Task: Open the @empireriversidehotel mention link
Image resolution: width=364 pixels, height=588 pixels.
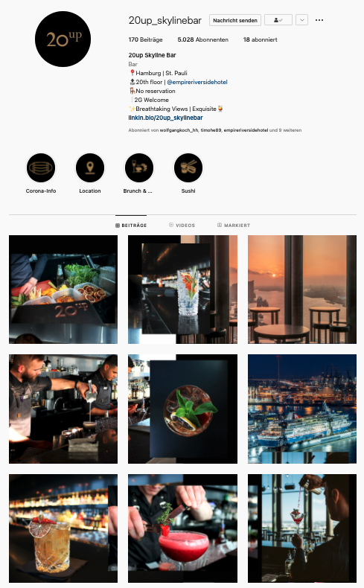Action: (197, 82)
